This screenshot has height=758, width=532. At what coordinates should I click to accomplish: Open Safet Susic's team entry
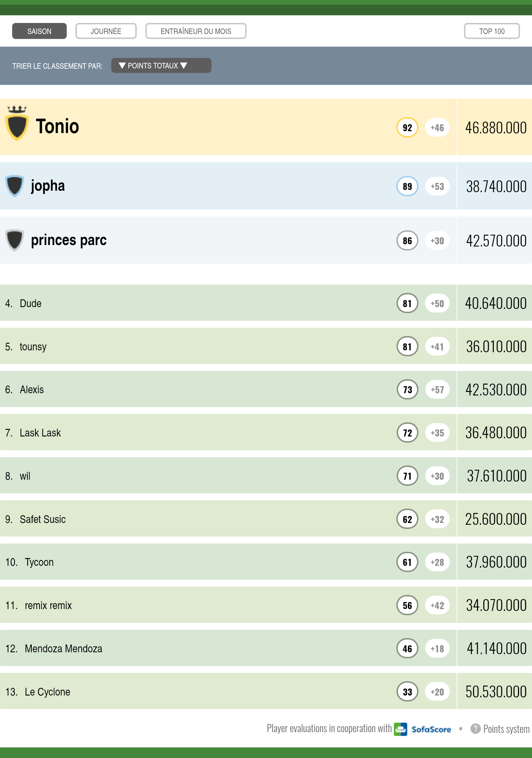click(43, 519)
